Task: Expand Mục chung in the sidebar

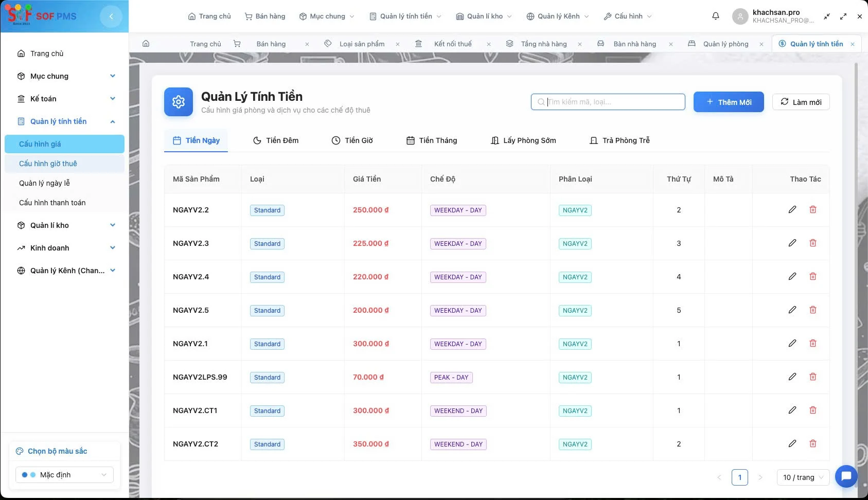Action: click(x=66, y=76)
